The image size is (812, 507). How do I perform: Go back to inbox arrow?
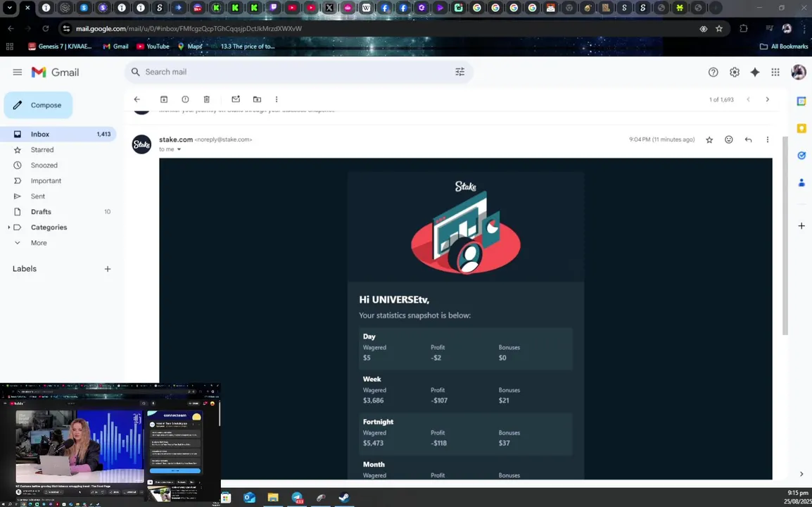click(137, 99)
